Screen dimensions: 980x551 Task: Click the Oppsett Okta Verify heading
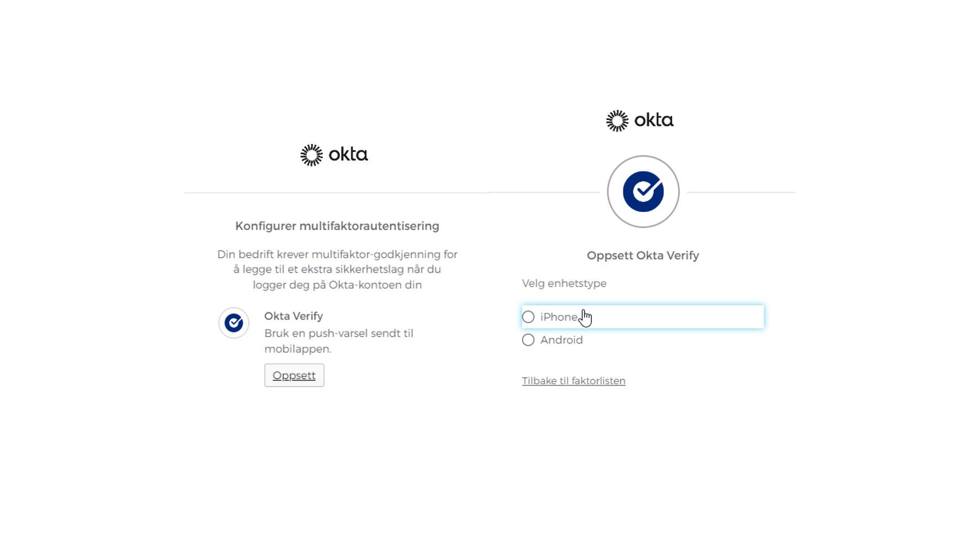coord(643,256)
